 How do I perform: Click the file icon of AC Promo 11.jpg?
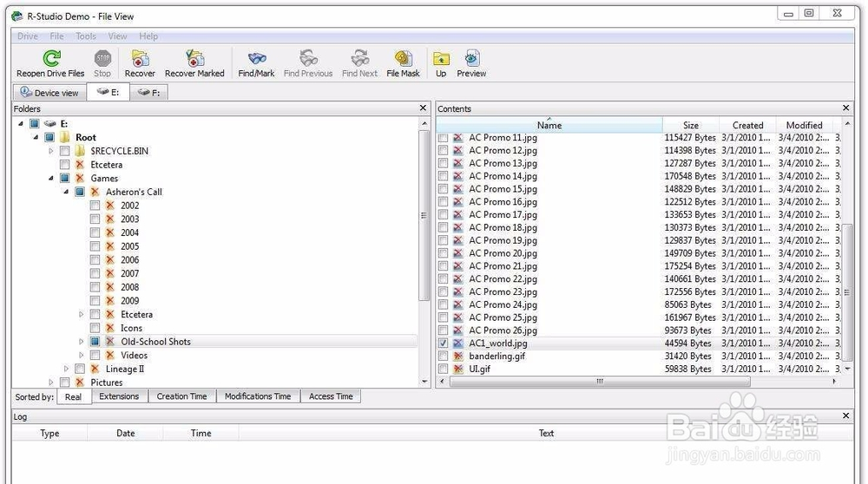coord(457,137)
